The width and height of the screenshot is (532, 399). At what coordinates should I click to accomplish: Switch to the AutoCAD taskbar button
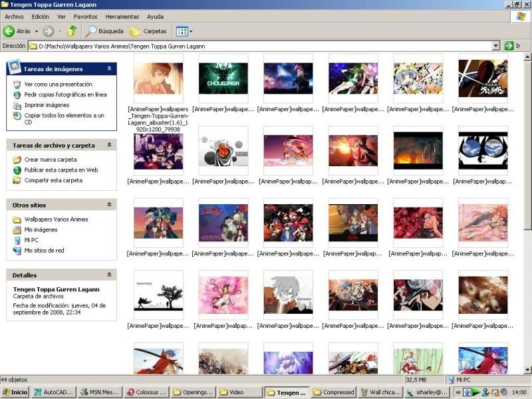[x=54, y=392]
